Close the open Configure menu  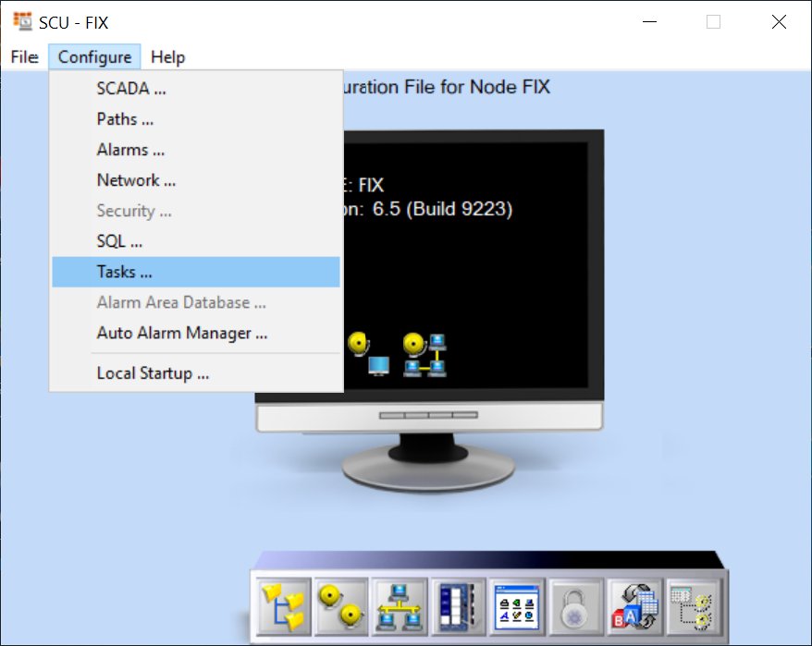[94, 57]
